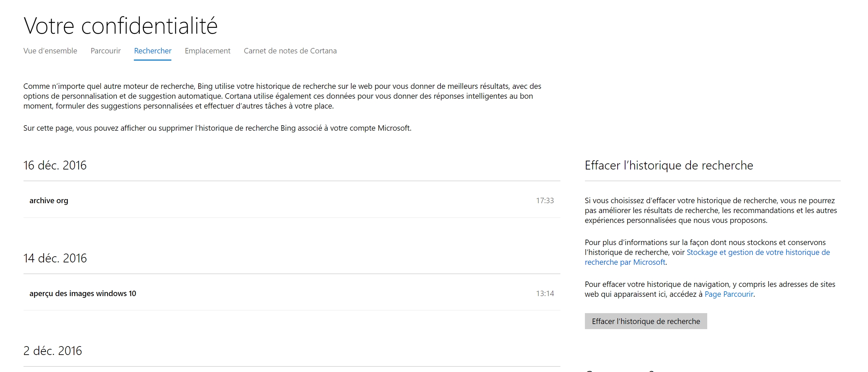
Task: Open the Vue d'ensemble tab
Action: (50, 51)
